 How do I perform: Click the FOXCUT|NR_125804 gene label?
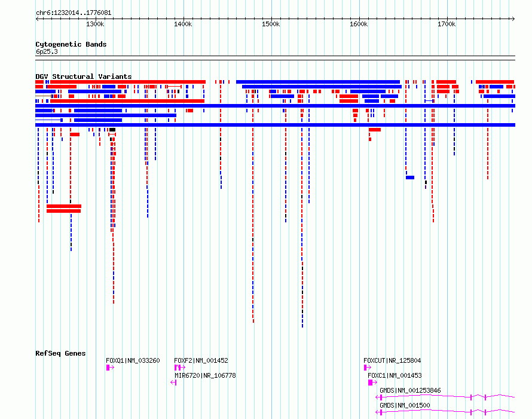(392, 360)
